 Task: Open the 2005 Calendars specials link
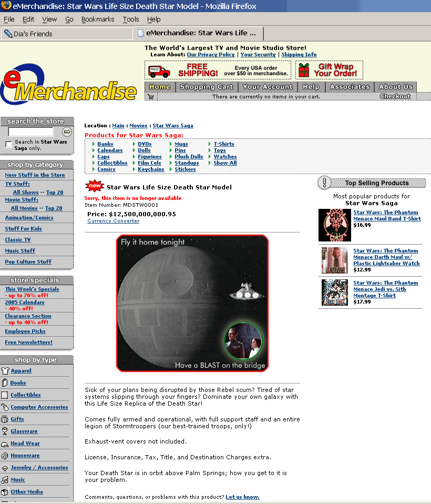pyautogui.click(x=25, y=303)
